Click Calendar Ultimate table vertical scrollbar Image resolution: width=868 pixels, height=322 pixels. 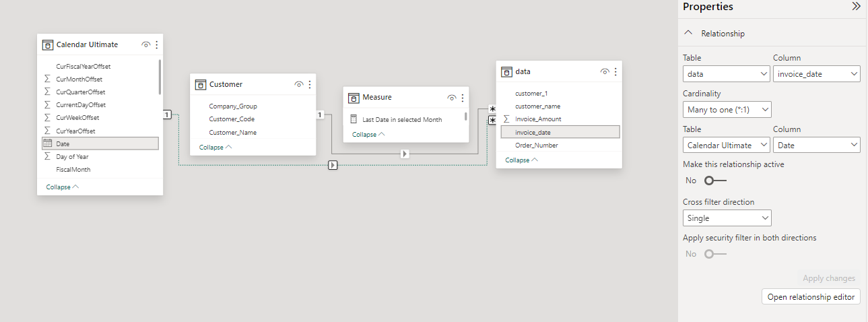click(160, 77)
